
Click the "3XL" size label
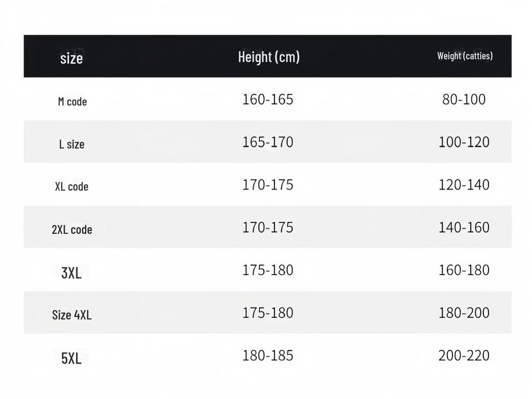point(72,272)
